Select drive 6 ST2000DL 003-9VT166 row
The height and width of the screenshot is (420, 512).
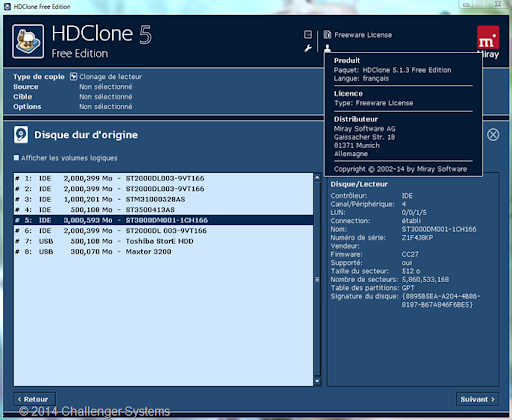click(163, 231)
